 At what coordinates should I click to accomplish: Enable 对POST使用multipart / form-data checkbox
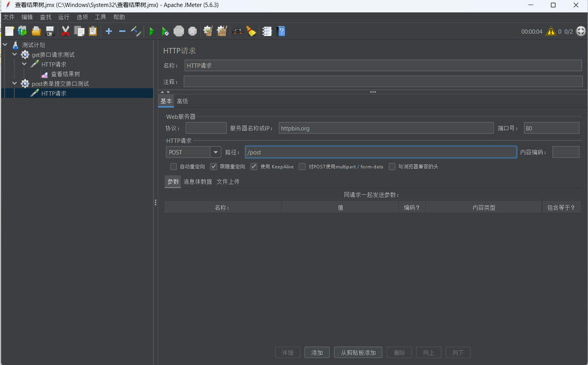tap(302, 166)
